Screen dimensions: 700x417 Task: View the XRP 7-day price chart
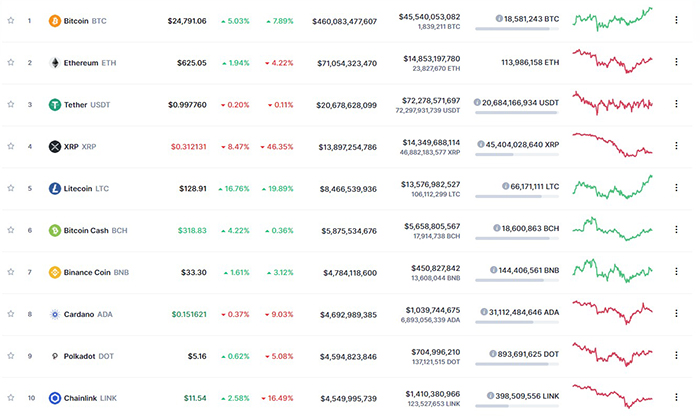tap(612, 146)
